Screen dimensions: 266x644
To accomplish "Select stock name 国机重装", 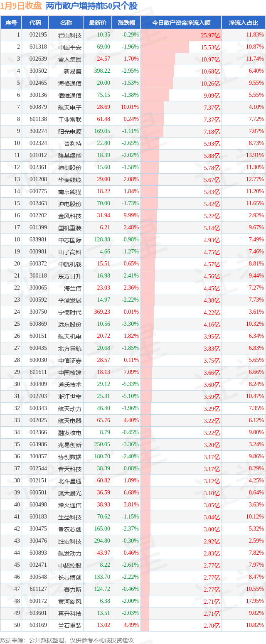I will (70, 228).
